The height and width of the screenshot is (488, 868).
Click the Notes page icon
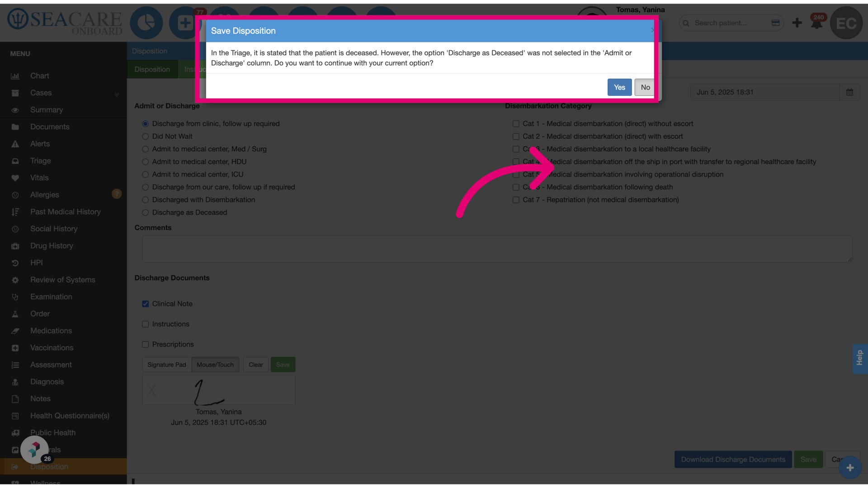pos(15,399)
